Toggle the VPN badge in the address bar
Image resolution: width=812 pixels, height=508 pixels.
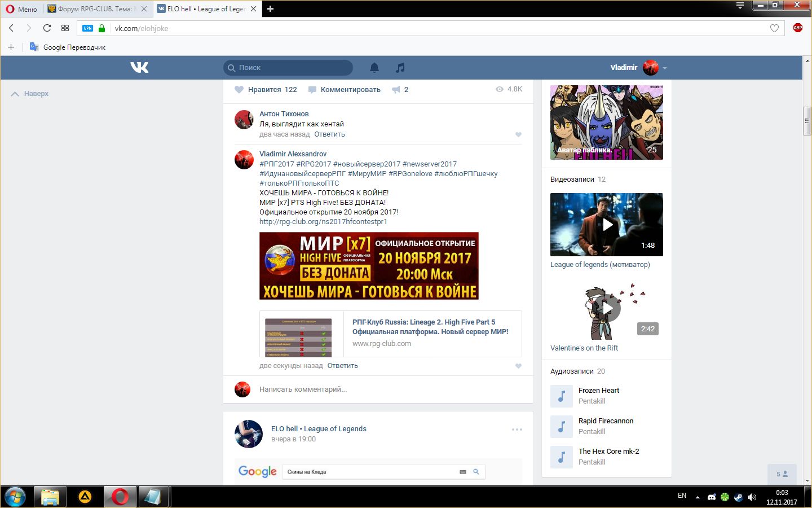[87, 28]
